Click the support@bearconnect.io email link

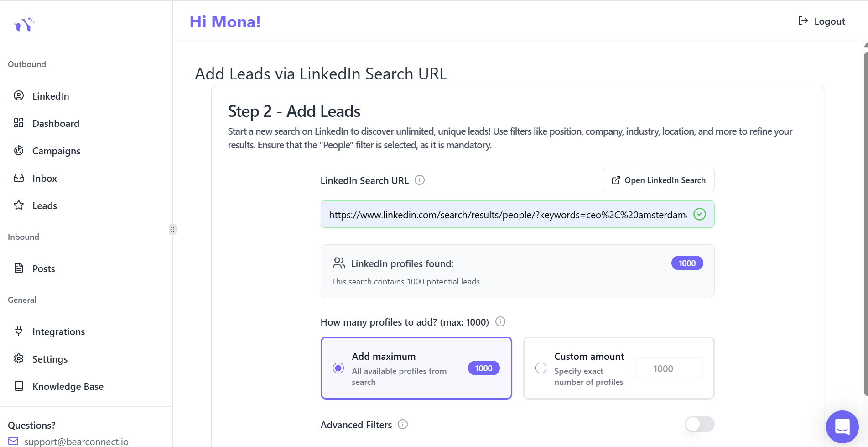coord(76,442)
